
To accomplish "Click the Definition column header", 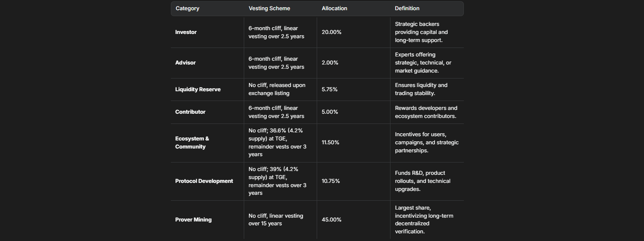I will [407, 8].
